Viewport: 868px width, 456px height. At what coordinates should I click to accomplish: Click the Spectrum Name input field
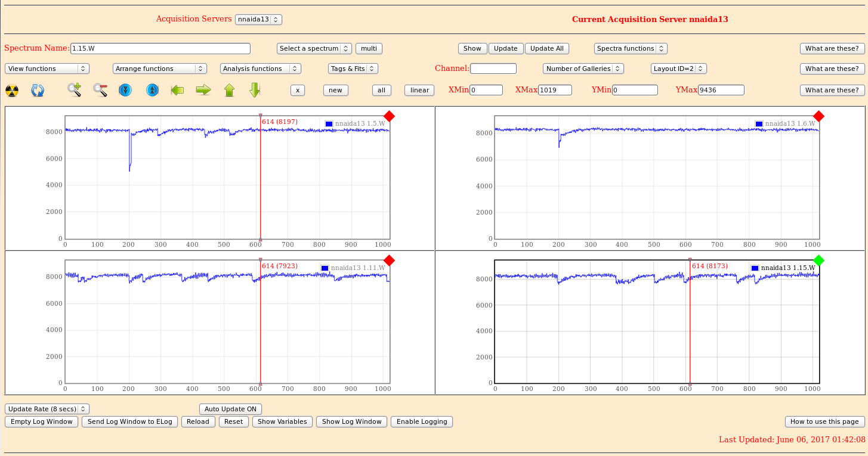pos(160,48)
